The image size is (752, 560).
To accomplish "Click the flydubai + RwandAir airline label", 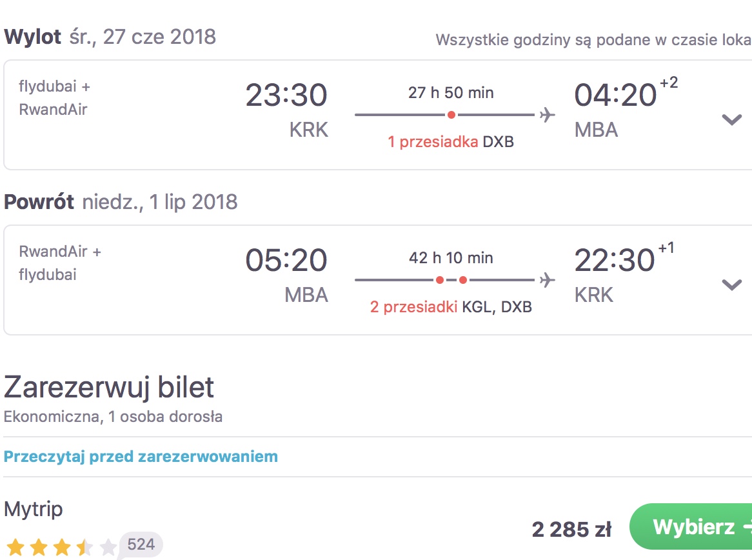I will click(x=54, y=98).
